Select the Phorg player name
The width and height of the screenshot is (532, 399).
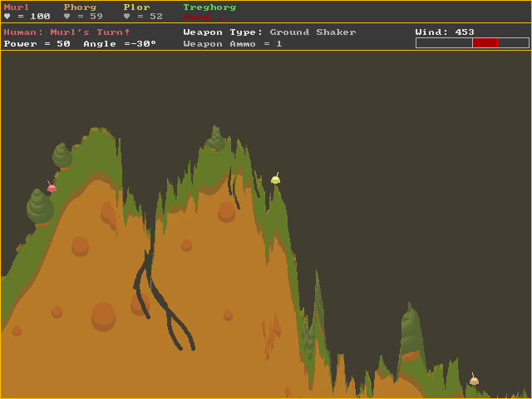tap(80, 7)
